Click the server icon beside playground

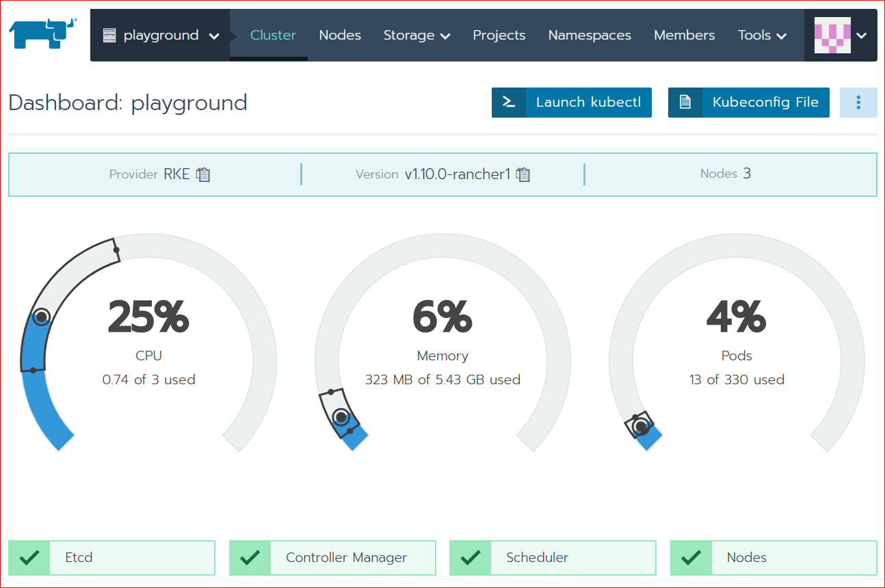point(109,36)
